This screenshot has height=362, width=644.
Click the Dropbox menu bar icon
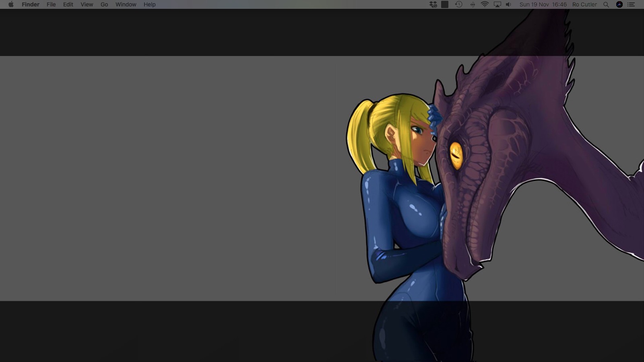[433, 4]
